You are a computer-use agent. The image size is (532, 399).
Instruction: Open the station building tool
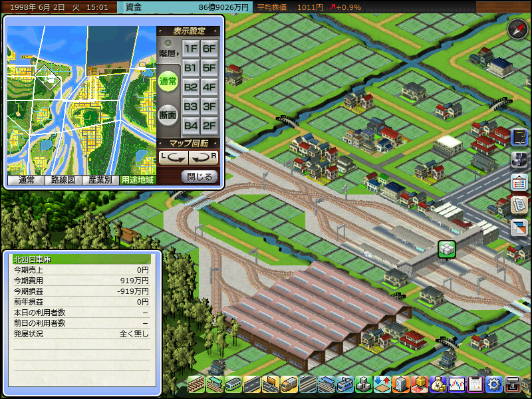click(x=214, y=385)
